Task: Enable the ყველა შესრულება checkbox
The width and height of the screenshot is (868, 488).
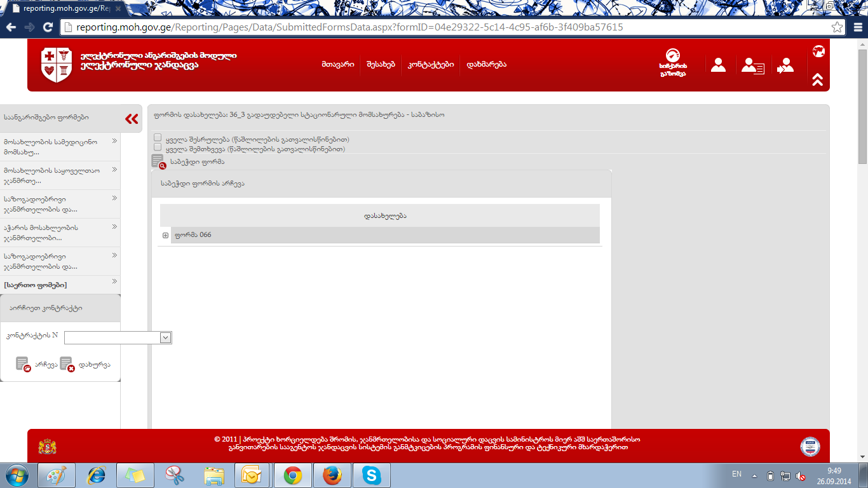Action: coord(158,137)
